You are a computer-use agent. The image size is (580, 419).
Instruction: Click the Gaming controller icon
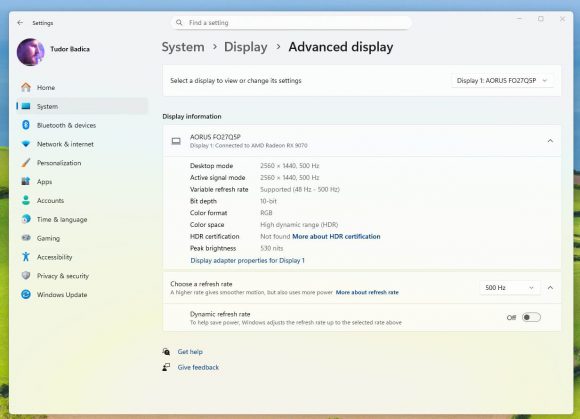pyautogui.click(x=26, y=238)
